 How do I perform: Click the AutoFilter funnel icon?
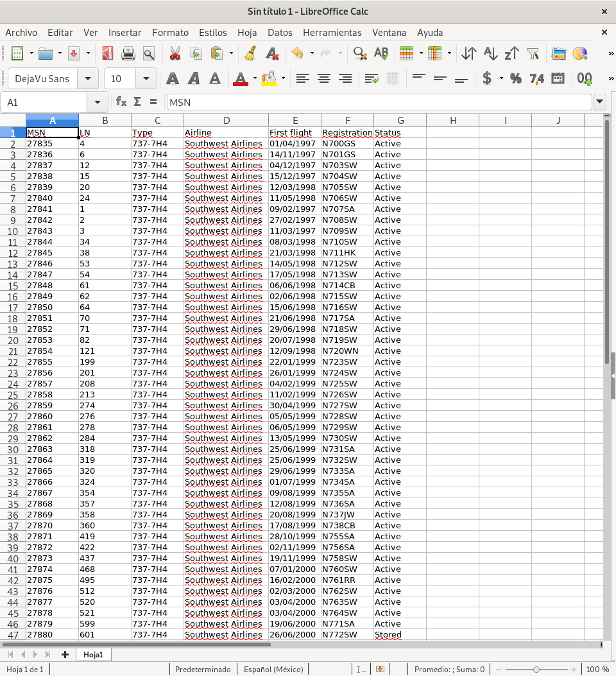pyautogui.click(x=532, y=54)
